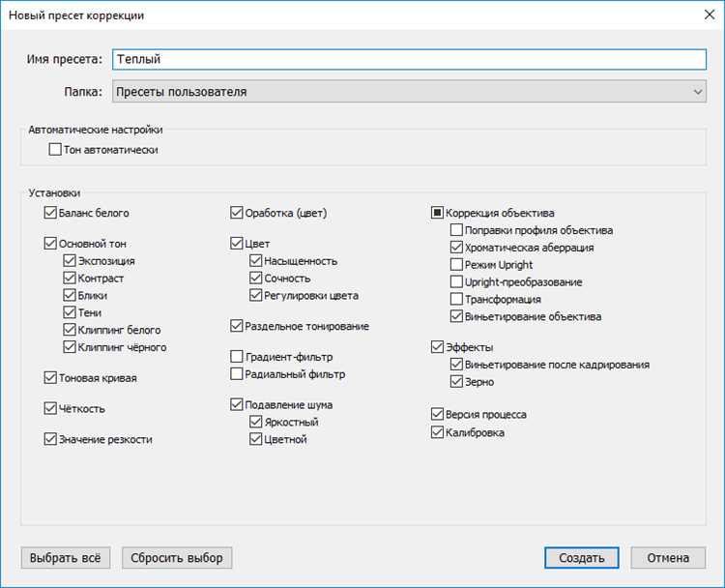Uncheck the Сочность checkbox
725x588 pixels.
(256, 278)
